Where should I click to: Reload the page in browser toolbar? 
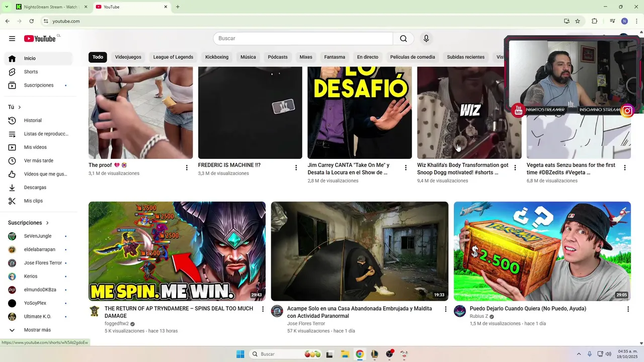[x=31, y=21]
